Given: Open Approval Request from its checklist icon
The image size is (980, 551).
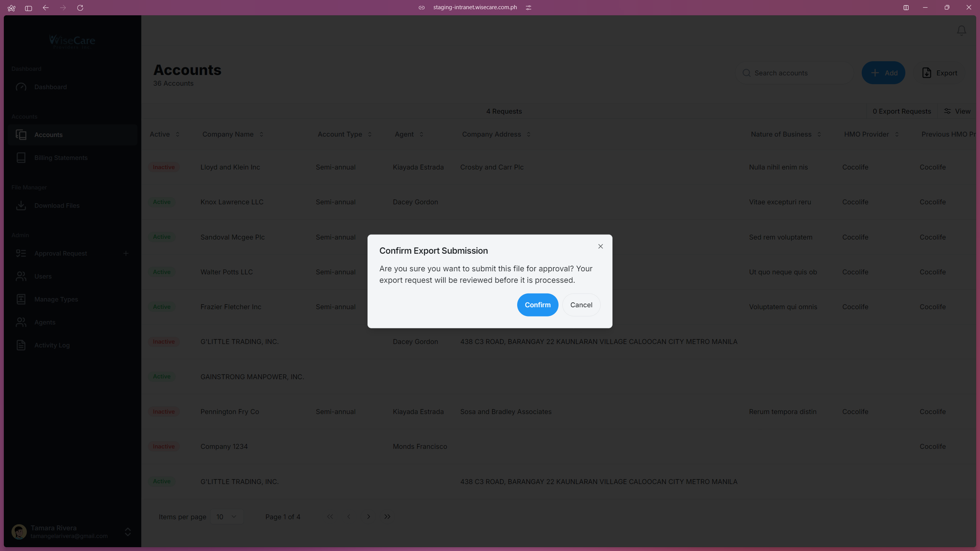Looking at the screenshot, I should [21, 253].
